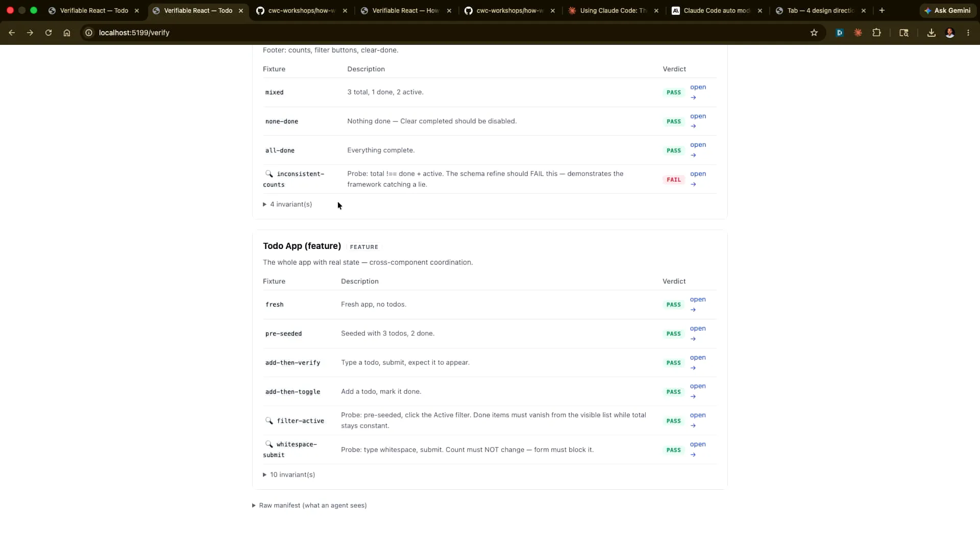Expand Raw manifest (what an agent sees)

tap(309, 506)
